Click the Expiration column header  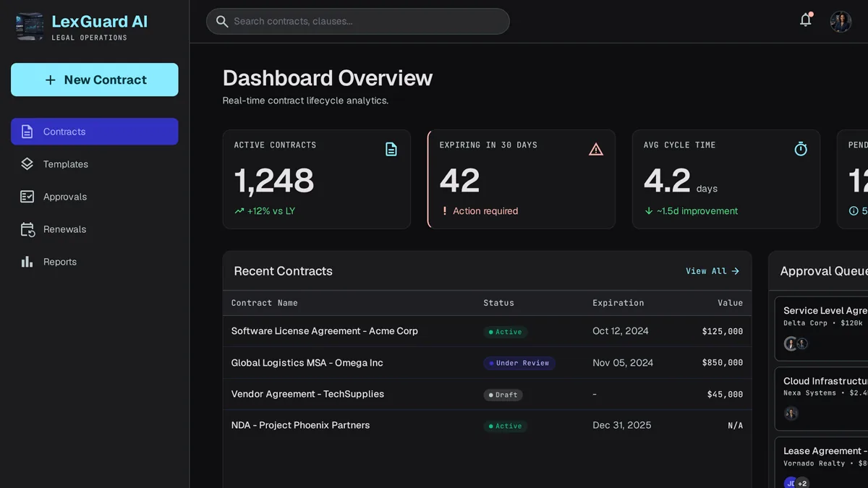tap(618, 303)
